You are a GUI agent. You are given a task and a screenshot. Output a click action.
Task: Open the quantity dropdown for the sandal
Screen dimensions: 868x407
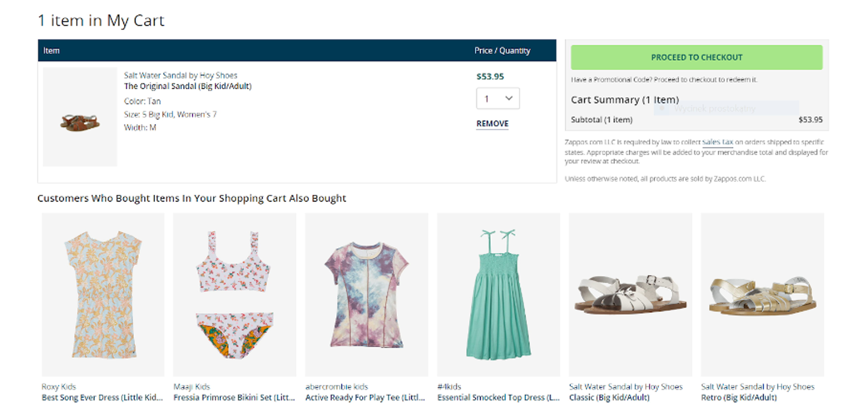[x=498, y=98]
